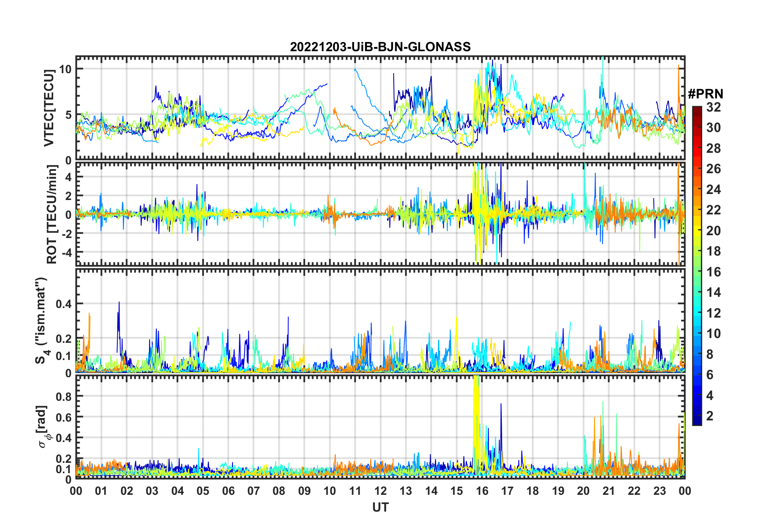
Task: Click the σφ axis tick label 0.8
Action: pyautogui.click(x=64, y=396)
